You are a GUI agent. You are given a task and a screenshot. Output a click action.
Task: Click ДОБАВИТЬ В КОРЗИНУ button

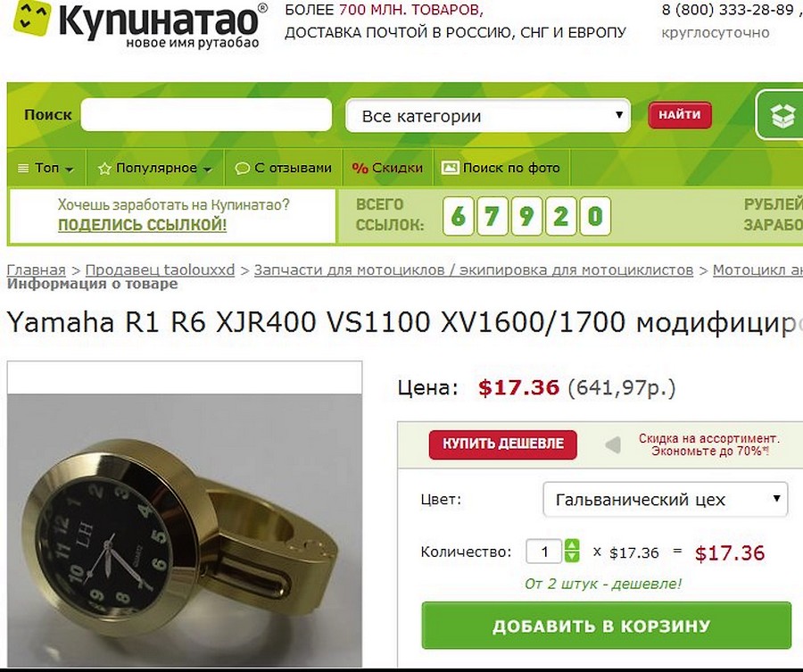click(x=607, y=626)
